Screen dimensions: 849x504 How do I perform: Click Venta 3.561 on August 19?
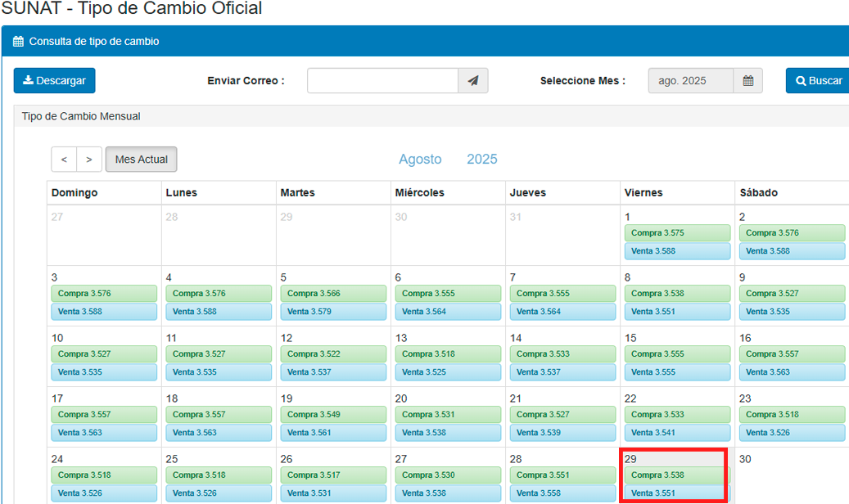(x=333, y=433)
